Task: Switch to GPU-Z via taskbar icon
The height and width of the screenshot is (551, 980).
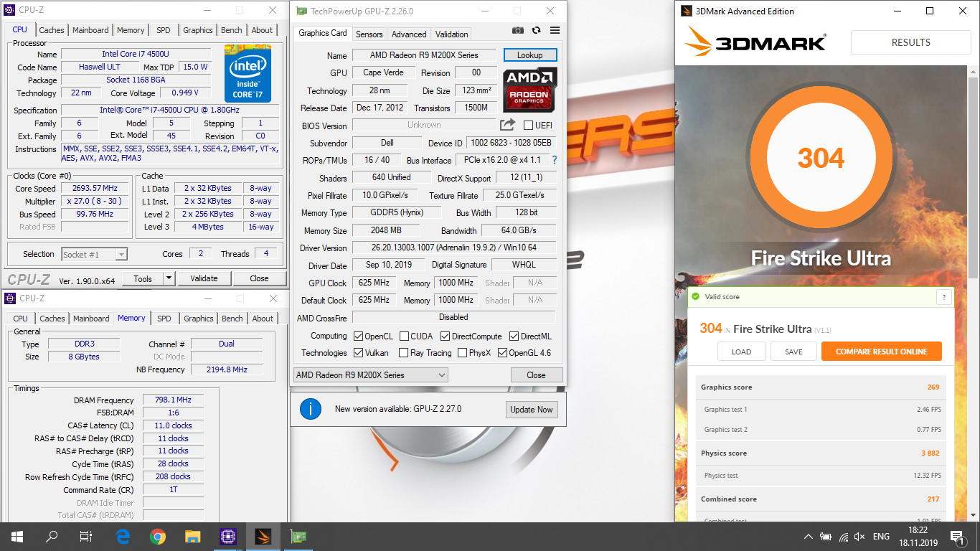Action: [x=298, y=536]
